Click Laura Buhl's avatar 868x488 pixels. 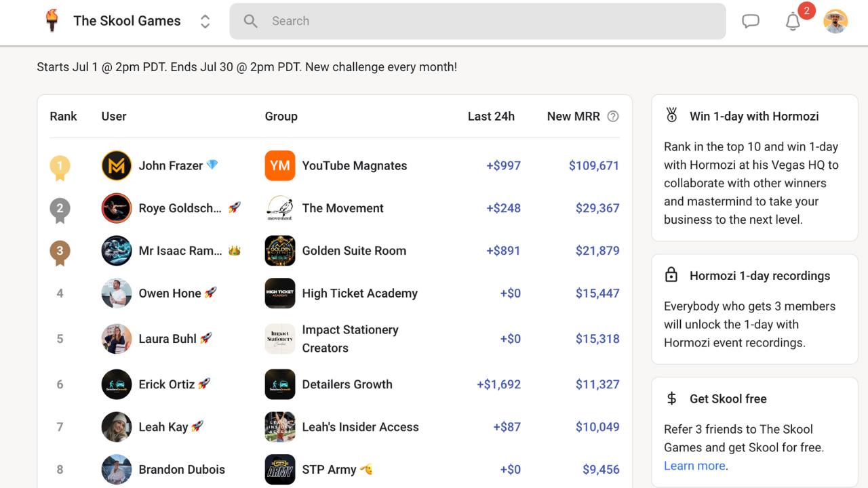[117, 339]
